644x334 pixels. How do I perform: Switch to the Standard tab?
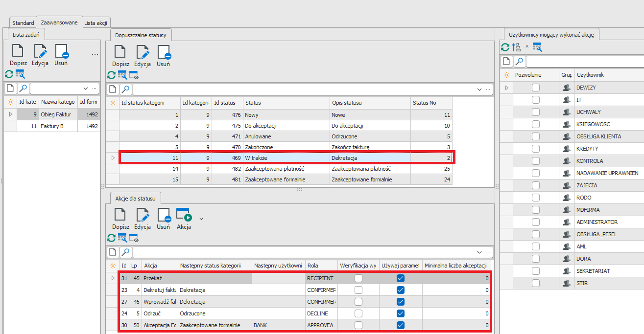pyautogui.click(x=23, y=23)
